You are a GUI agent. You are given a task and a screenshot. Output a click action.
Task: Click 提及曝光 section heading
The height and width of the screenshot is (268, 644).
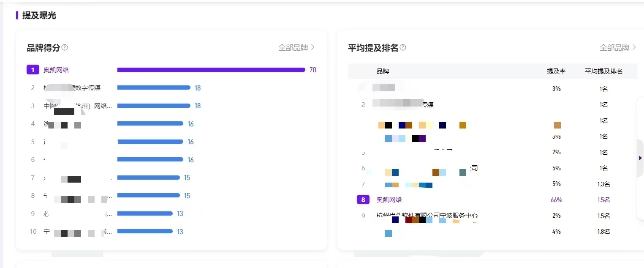pyautogui.click(x=39, y=15)
